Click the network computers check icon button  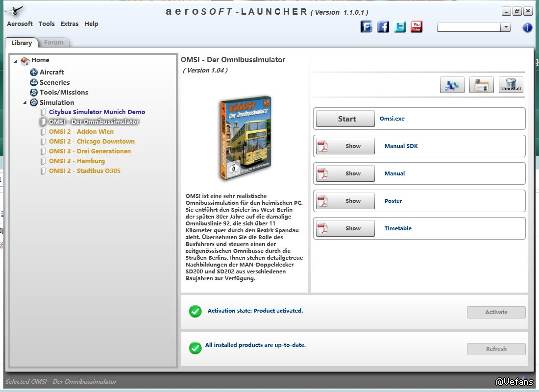coord(452,85)
